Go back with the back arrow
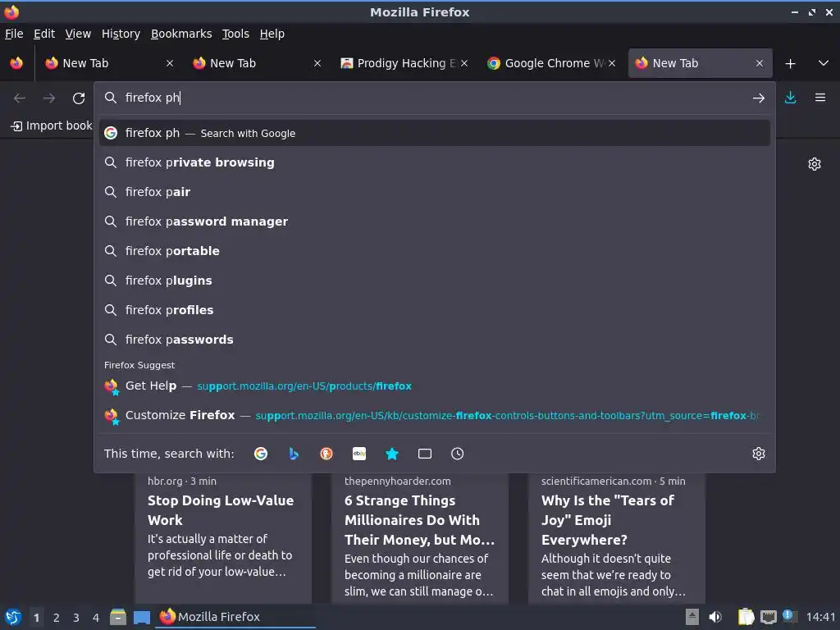Image resolution: width=840 pixels, height=630 pixels. click(x=20, y=98)
